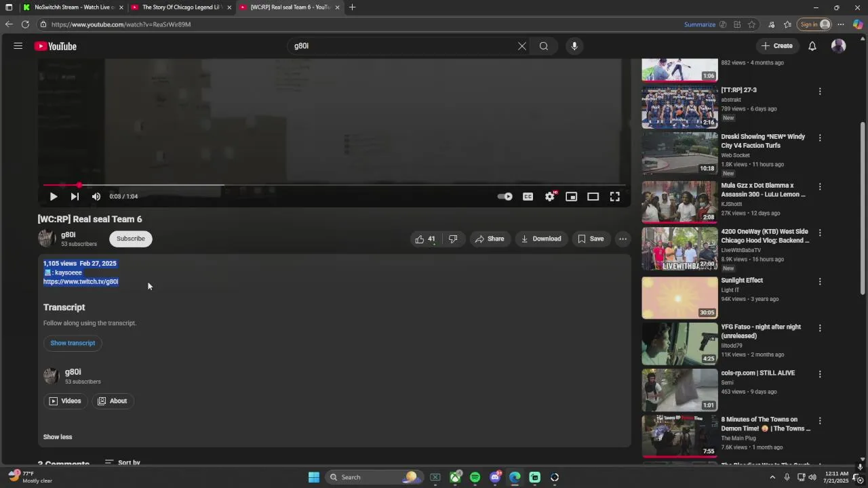The image size is (868, 488).
Task: Download the video
Action: pos(541,239)
